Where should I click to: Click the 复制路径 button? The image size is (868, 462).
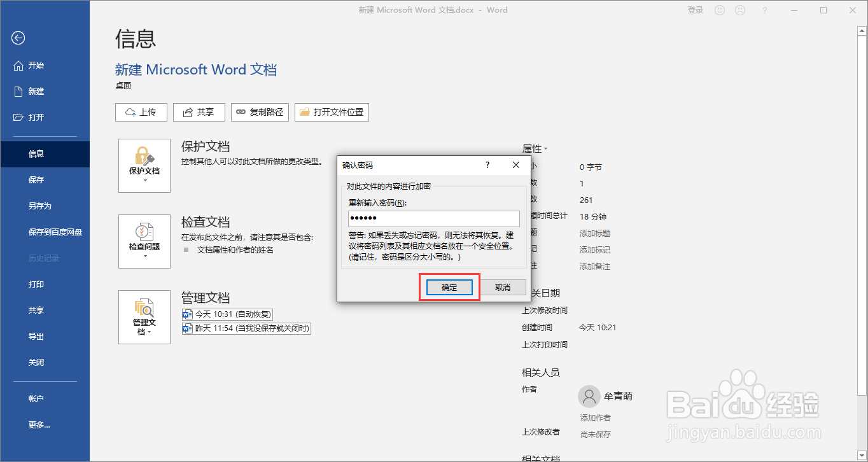click(x=260, y=112)
